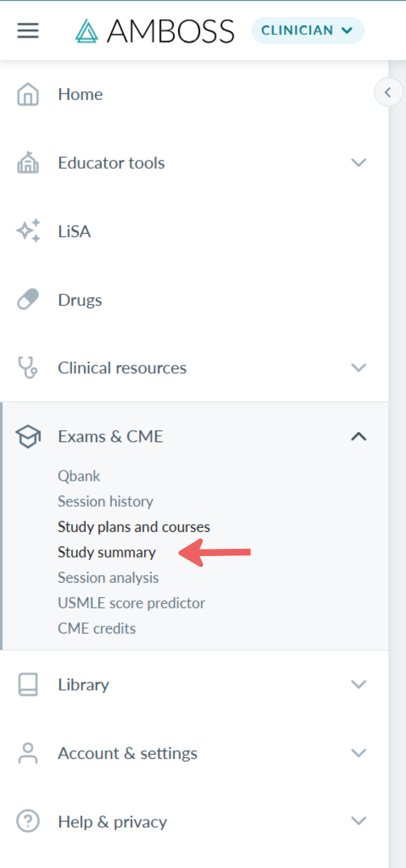Screen dimensions: 406x868
Task: Expand the Account & settings chevron
Action: click(x=358, y=753)
